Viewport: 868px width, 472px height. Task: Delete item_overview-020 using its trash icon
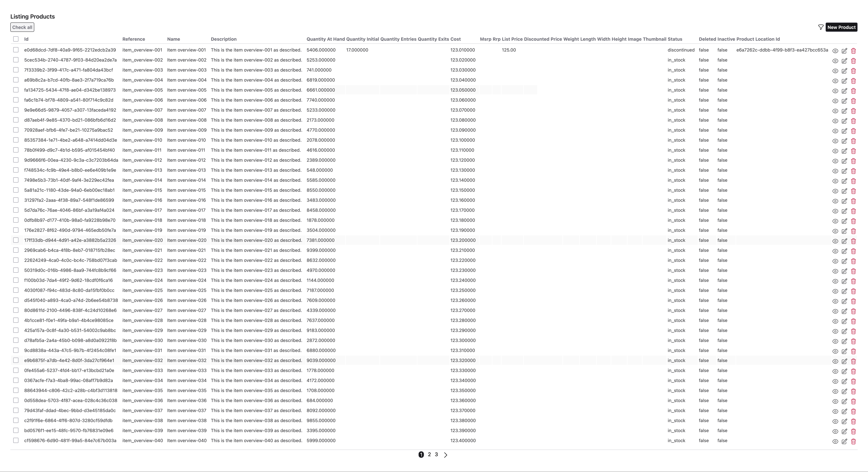[x=853, y=241]
